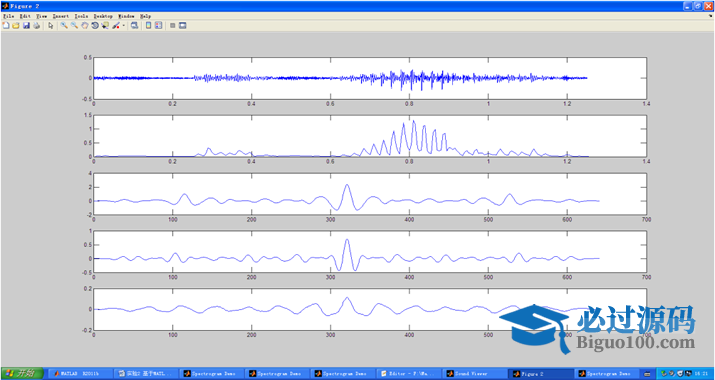Click the New Figure icon
This screenshot has height=380, width=715.
click(x=6, y=26)
